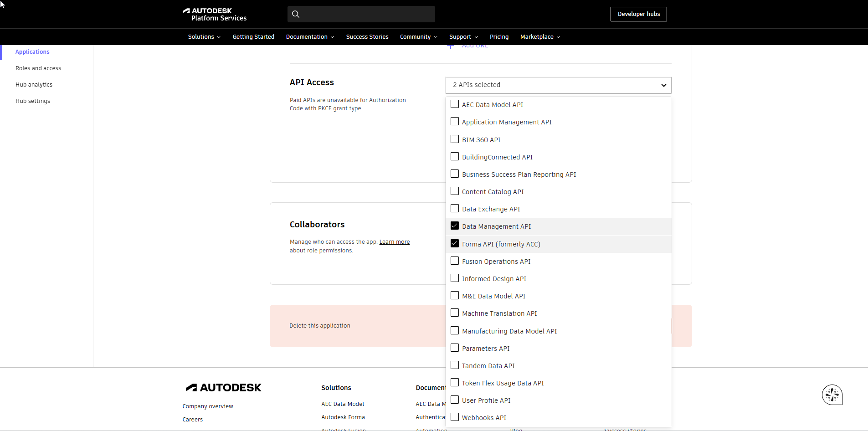868x431 pixels.
Task: Tick the Webhooks API checkbox
Action: point(455,417)
